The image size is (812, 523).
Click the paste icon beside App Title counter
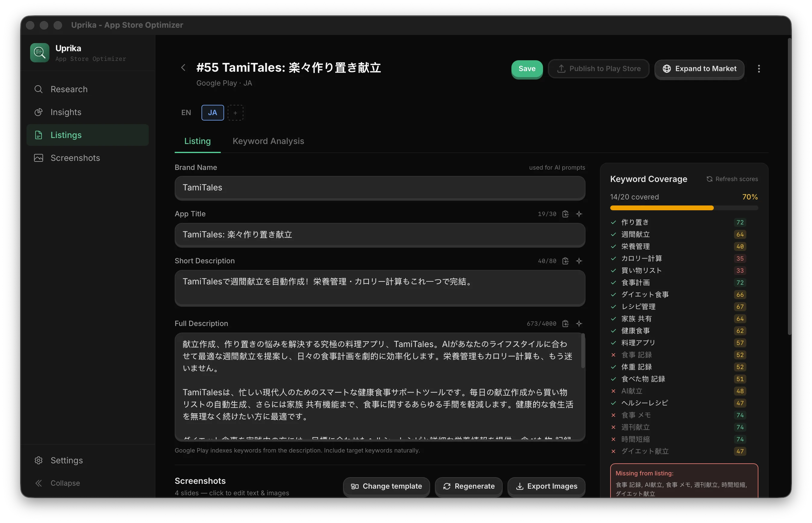pyautogui.click(x=565, y=214)
